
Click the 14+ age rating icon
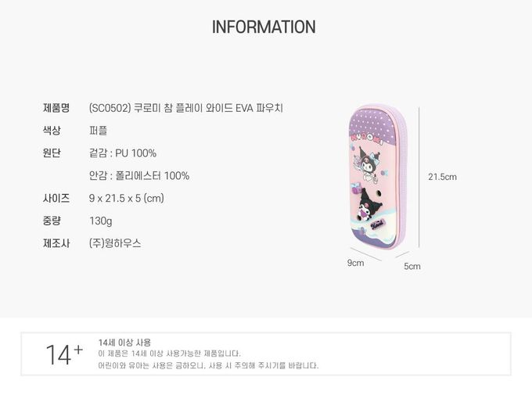pos(64,354)
